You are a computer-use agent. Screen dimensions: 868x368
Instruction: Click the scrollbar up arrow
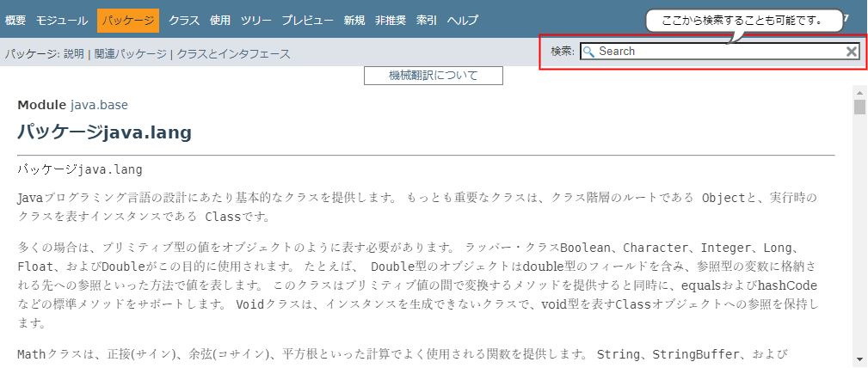[x=859, y=92]
